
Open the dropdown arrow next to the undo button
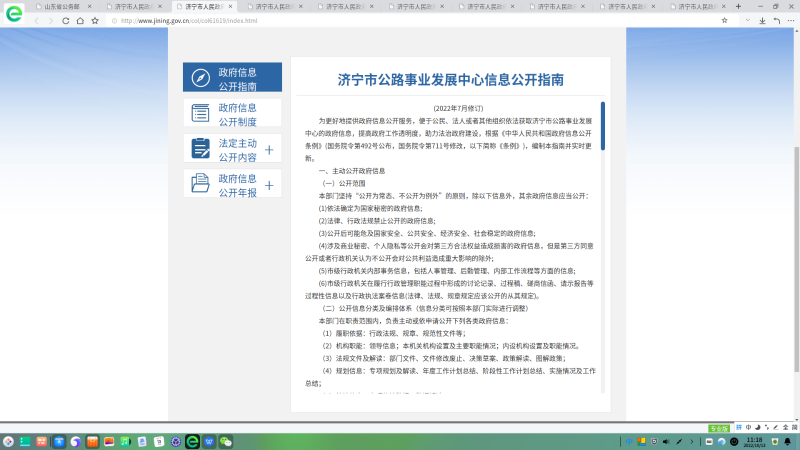pos(750,20)
